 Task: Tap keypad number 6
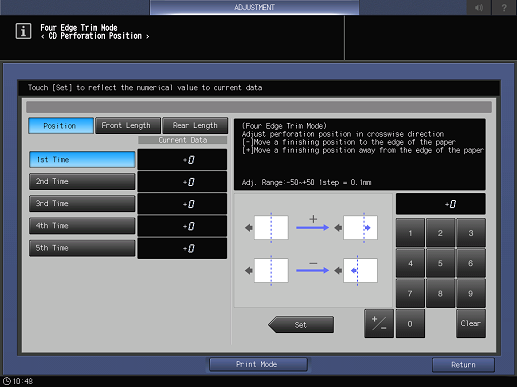(471, 263)
